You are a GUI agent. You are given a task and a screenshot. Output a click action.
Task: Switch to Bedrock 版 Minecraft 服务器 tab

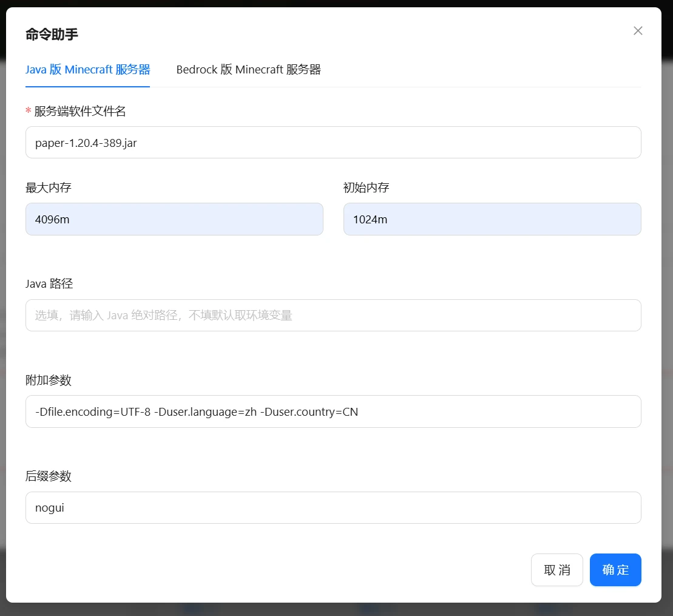tap(249, 70)
